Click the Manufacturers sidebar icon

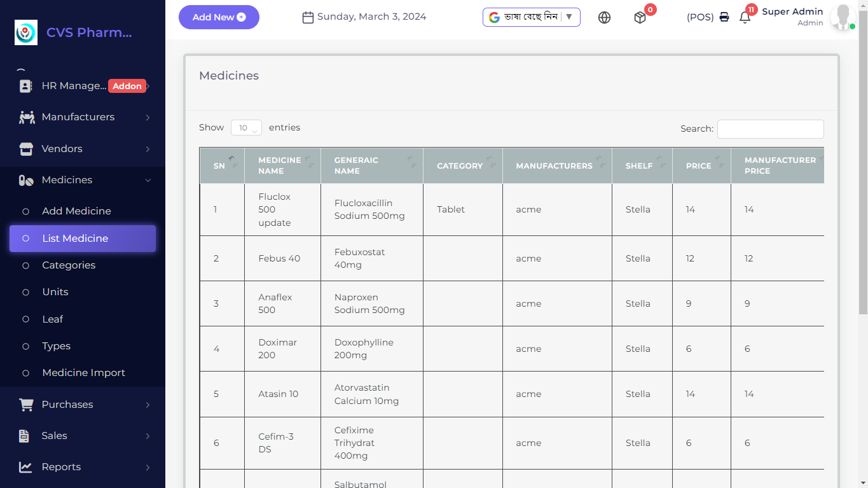pos(25,117)
